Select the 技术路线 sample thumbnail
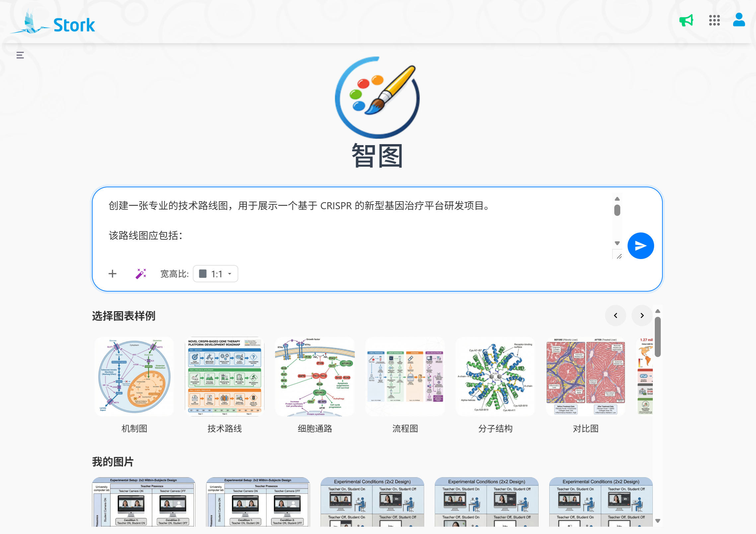The width and height of the screenshot is (756, 534). (x=225, y=377)
